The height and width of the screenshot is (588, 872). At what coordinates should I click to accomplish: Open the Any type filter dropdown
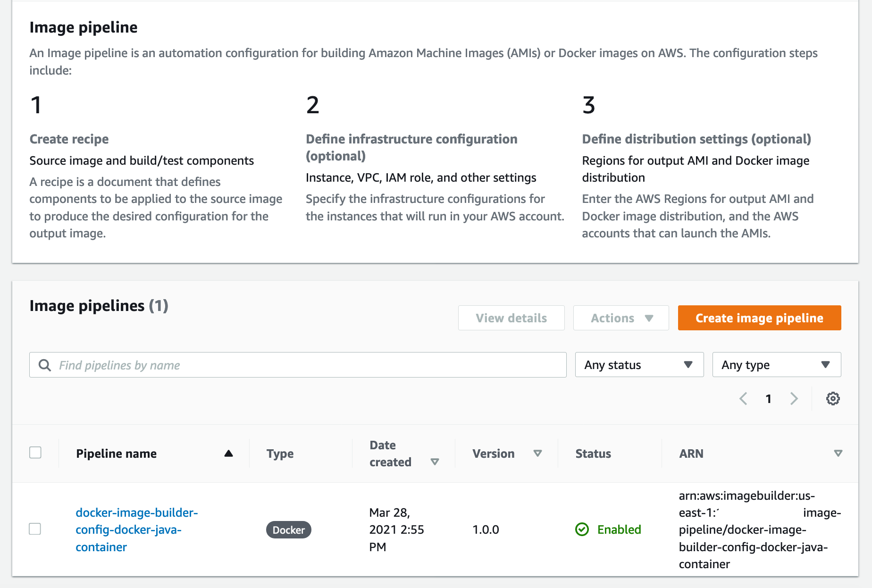tap(776, 364)
